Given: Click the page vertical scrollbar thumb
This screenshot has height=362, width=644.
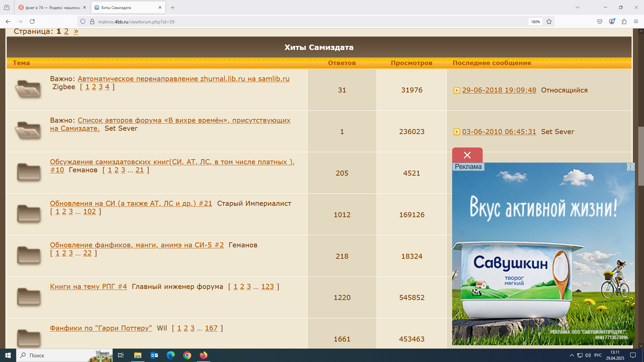Looking at the screenshot, I should pyautogui.click(x=641, y=156).
